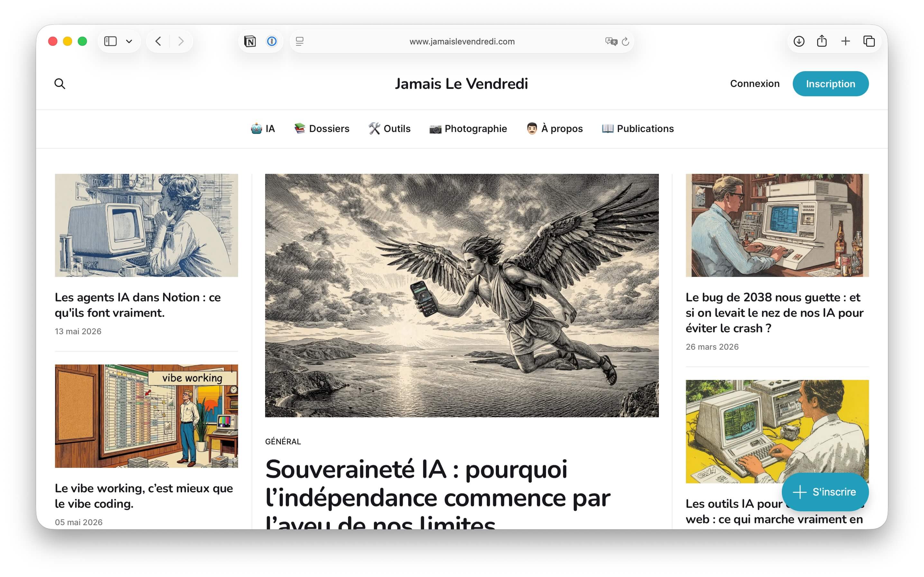Viewport: 924px width, 577px height.
Task: Show the tab overview icon
Action: click(x=869, y=41)
